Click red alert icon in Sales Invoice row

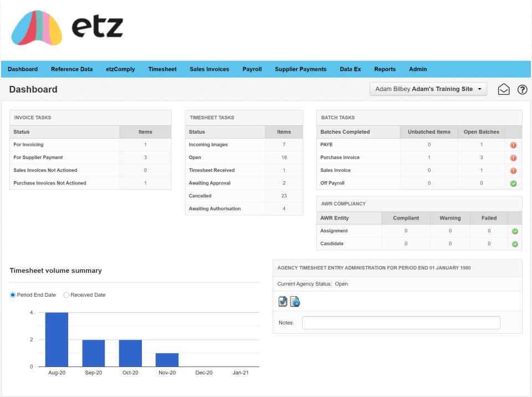click(x=513, y=171)
